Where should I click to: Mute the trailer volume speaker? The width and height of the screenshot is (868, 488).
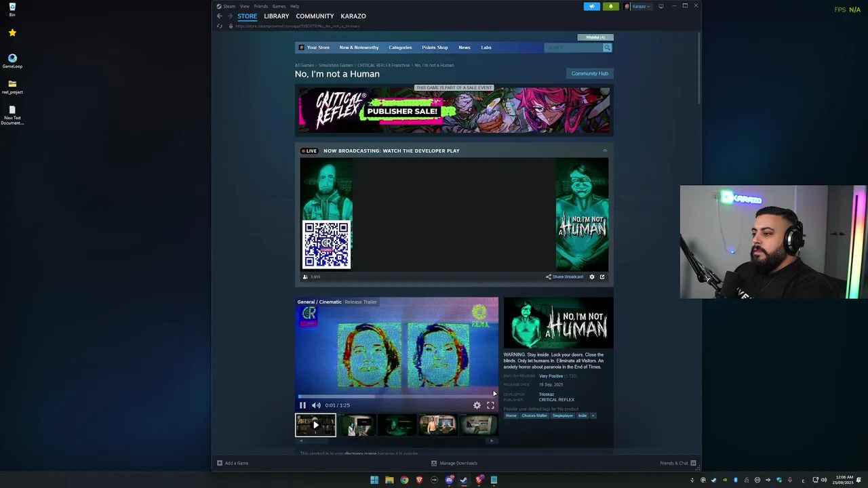click(x=316, y=405)
